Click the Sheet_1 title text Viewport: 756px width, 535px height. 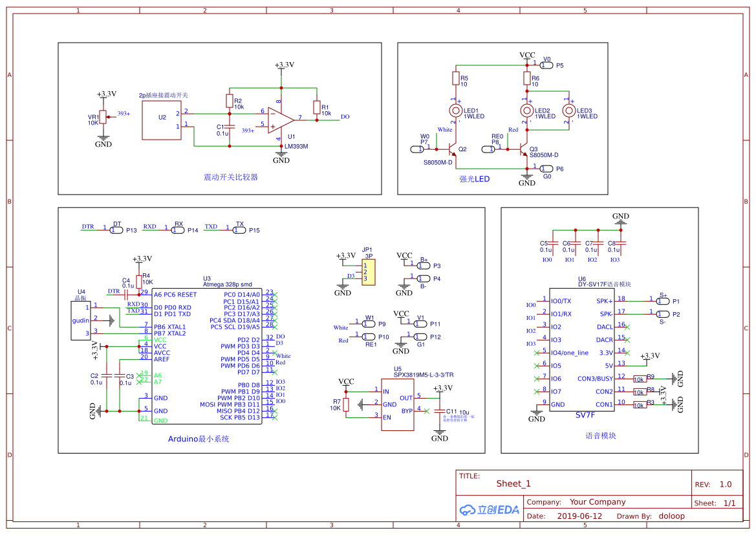click(x=513, y=483)
